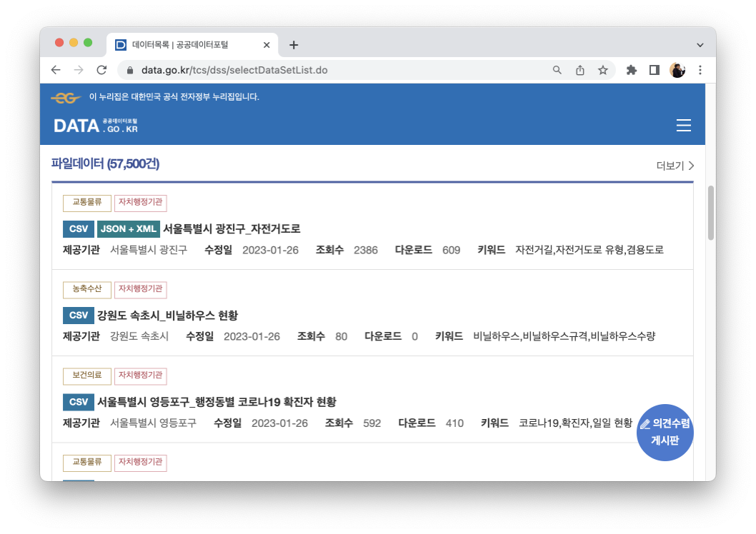Click keywords 코로나19,확진자,일일 현황
The width and height of the screenshot is (756, 534).
(575, 423)
